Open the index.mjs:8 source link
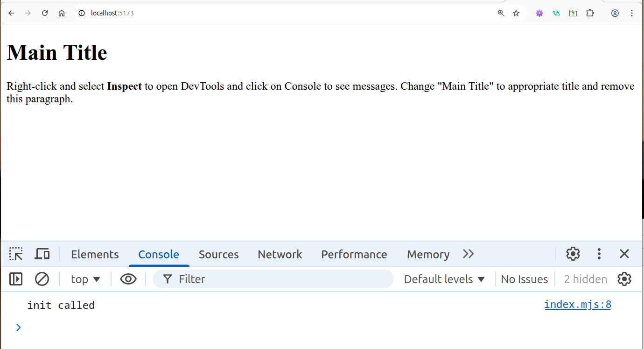 pyautogui.click(x=578, y=304)
